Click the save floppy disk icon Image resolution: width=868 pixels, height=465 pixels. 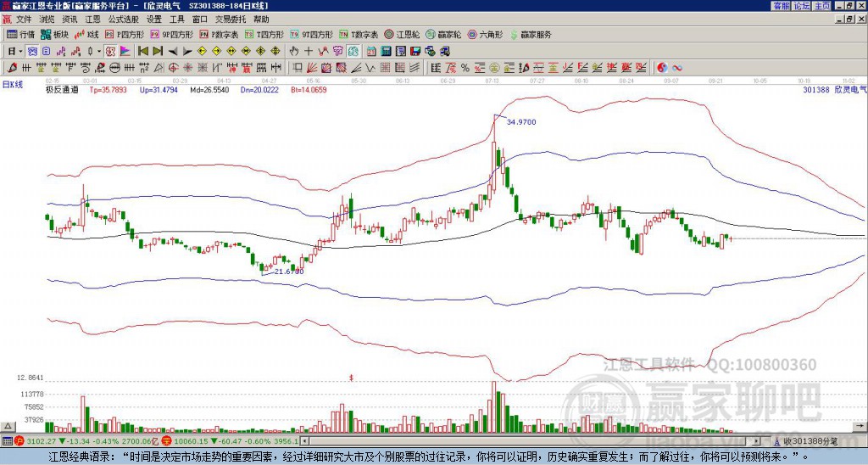click(415, 51)
